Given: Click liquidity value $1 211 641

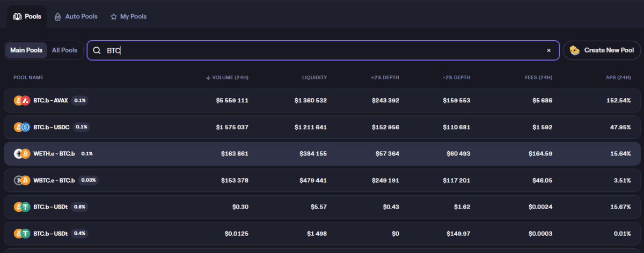Looking at the screenshot, I should pos(311,127).
